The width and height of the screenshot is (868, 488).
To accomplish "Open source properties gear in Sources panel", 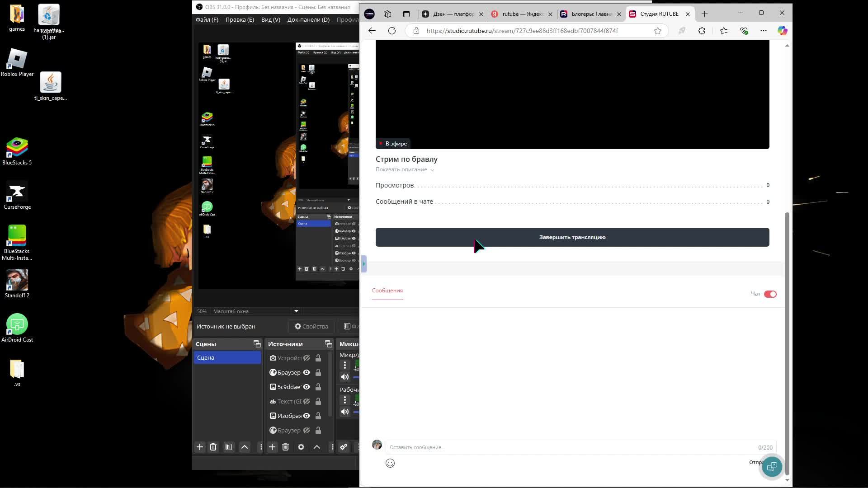I will [x=301, y=447].
